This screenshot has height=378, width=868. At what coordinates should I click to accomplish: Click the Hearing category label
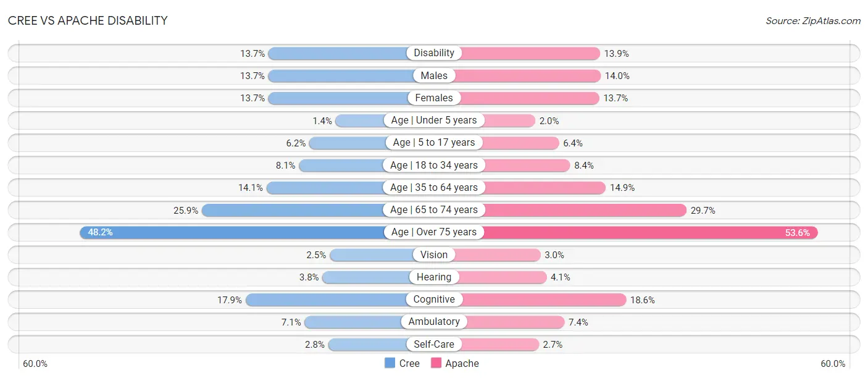pos(434,277)
